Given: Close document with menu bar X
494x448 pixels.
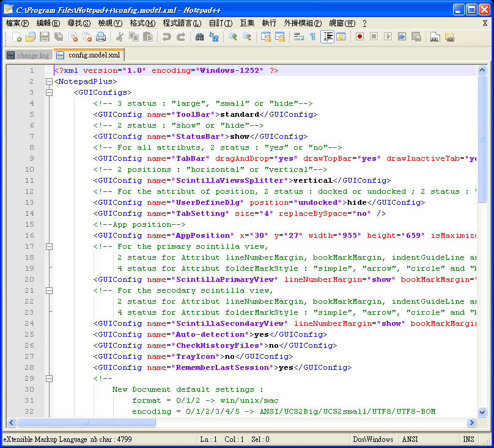Looking at the screenshot, I should tap(485, 23).
